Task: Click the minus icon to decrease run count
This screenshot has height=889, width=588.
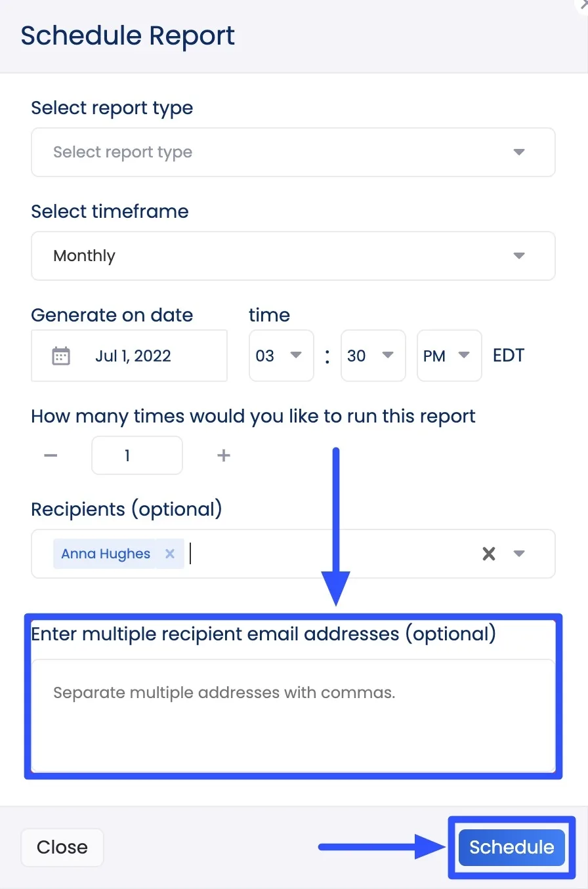Action: click(x=51, y=455)
